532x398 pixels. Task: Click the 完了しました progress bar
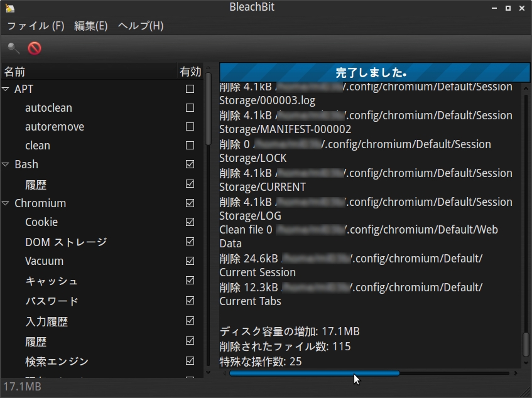tap(374, 73)
